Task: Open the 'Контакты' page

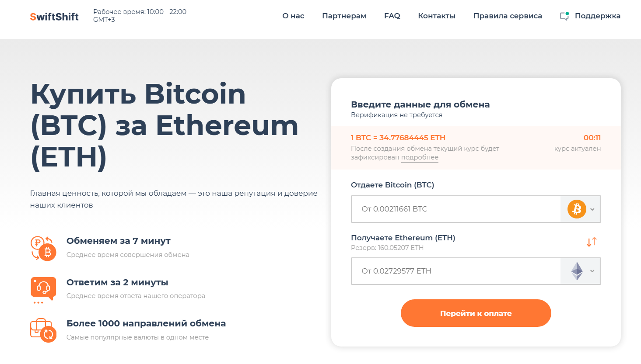Action: pos(437,16)
